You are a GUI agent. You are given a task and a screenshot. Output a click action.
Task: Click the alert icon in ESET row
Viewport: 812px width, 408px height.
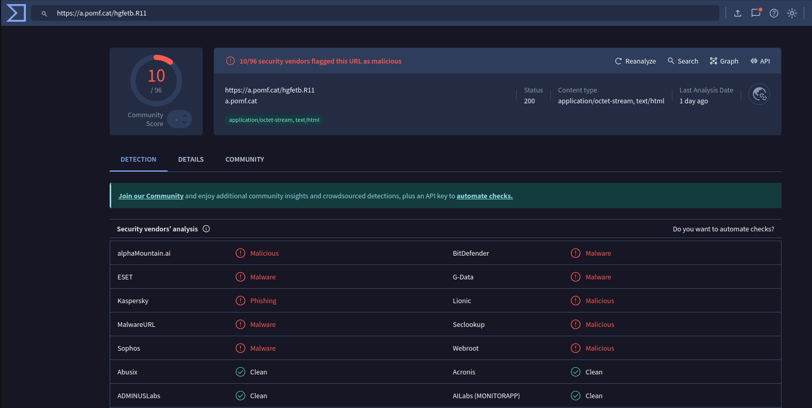click(x=240, y=277)
